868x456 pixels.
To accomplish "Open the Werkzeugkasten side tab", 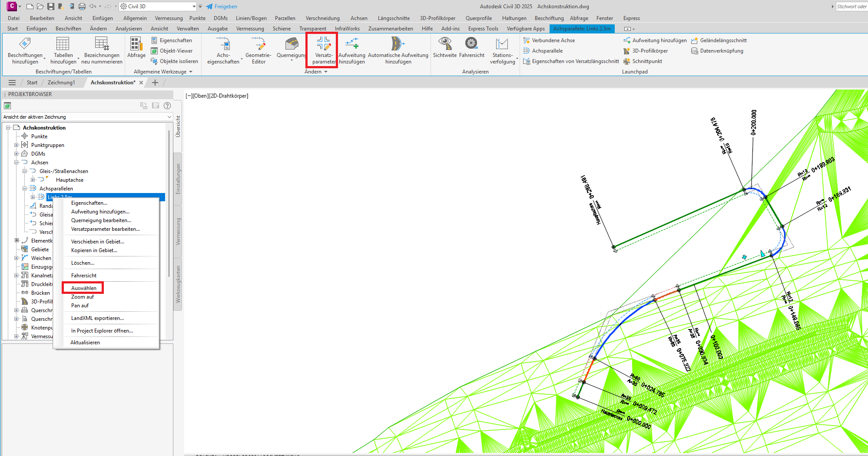I will pos(178,284).
